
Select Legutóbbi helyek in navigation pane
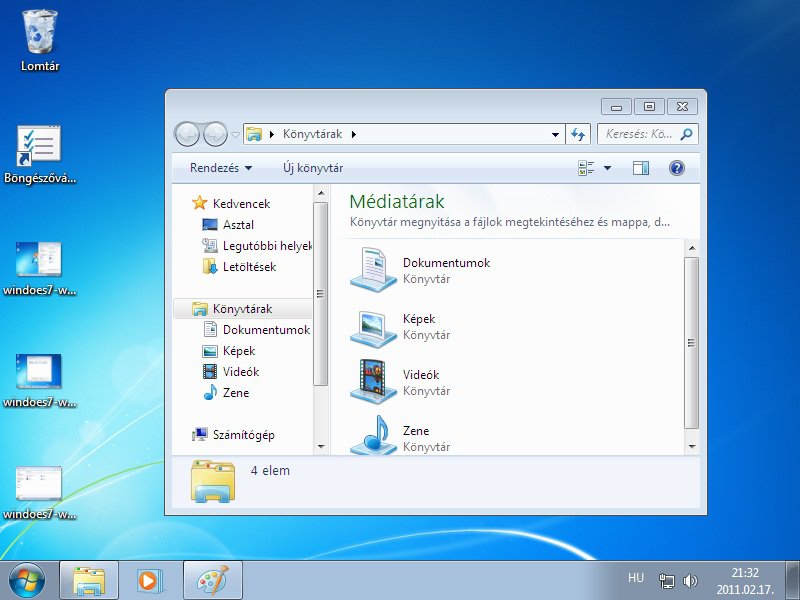267,246
